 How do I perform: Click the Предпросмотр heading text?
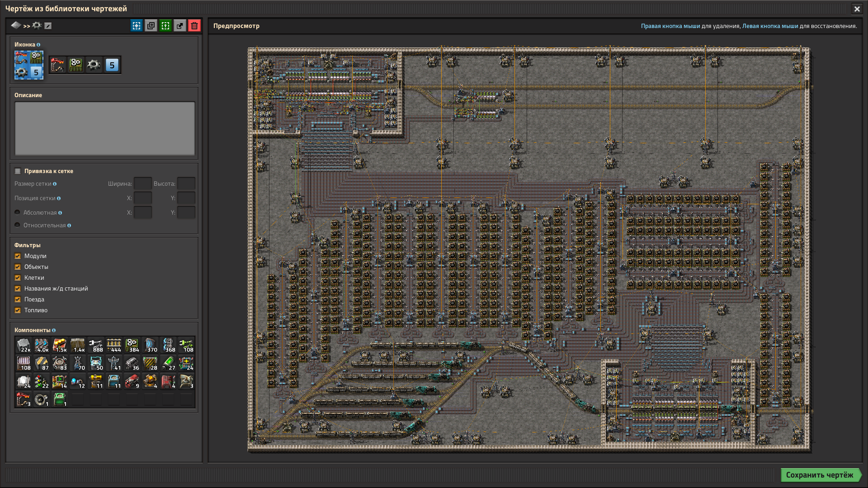point(236,26)
